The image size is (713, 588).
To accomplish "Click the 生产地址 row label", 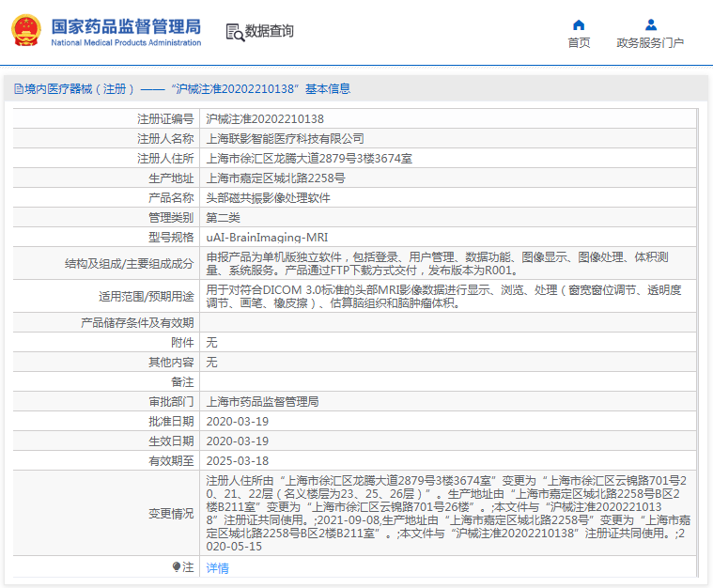I will pyautogui.click(x=171, y=178).
